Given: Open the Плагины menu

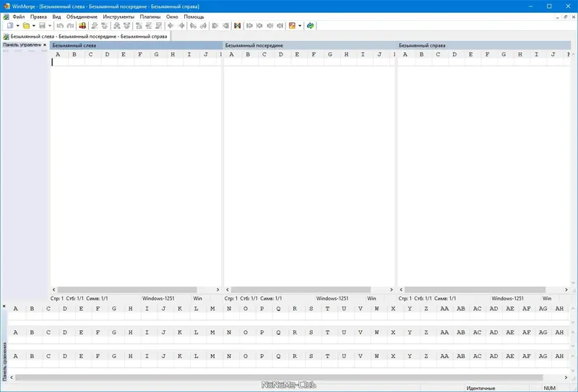Looking at the screenshot, I should [150, 17].
